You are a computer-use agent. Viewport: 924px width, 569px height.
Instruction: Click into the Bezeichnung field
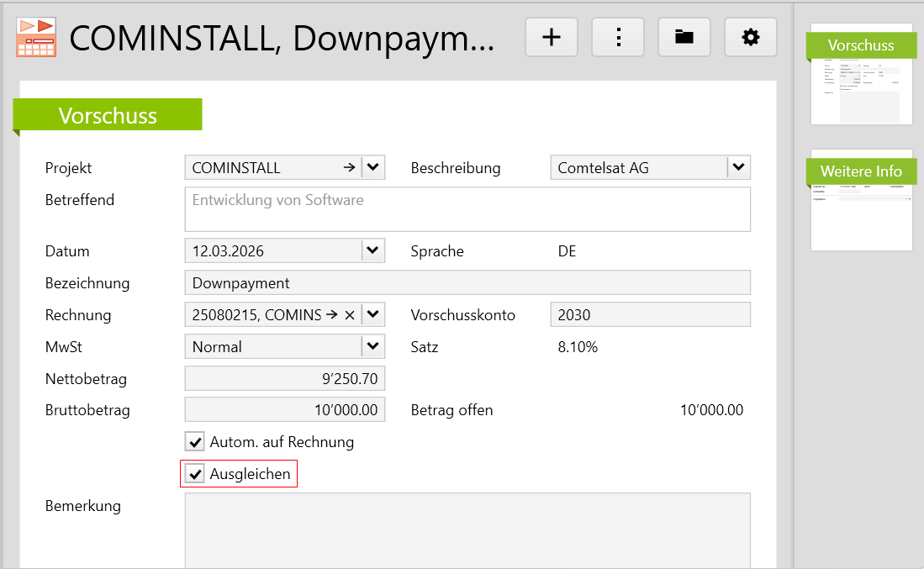coord(467,283)
